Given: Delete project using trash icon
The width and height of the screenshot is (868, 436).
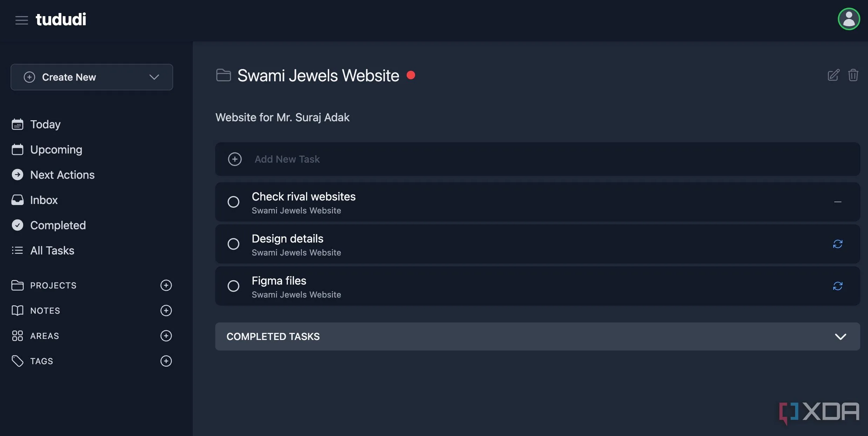Looking at the screenshot, I should (x=853, y=75).
